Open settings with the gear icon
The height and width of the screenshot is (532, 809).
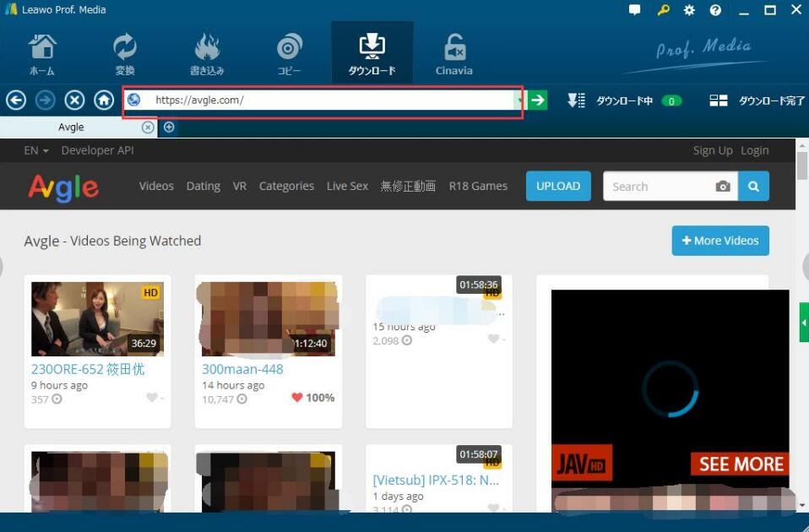(689, 10)
